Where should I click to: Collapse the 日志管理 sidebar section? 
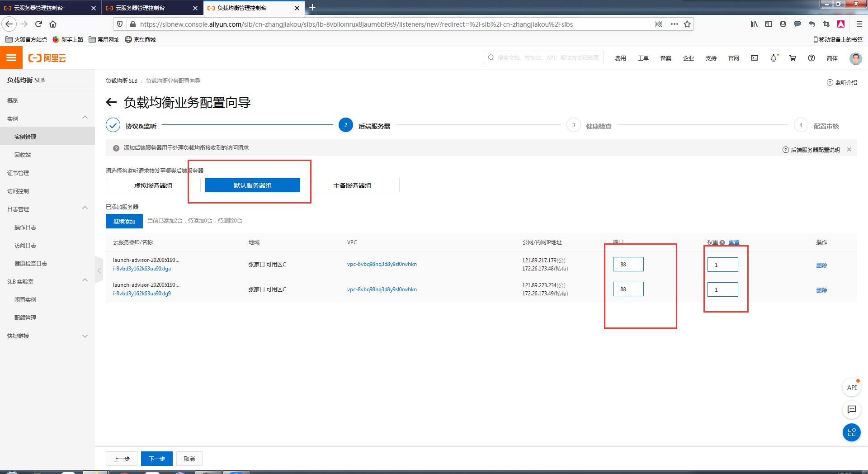click(x=85, y=209)
